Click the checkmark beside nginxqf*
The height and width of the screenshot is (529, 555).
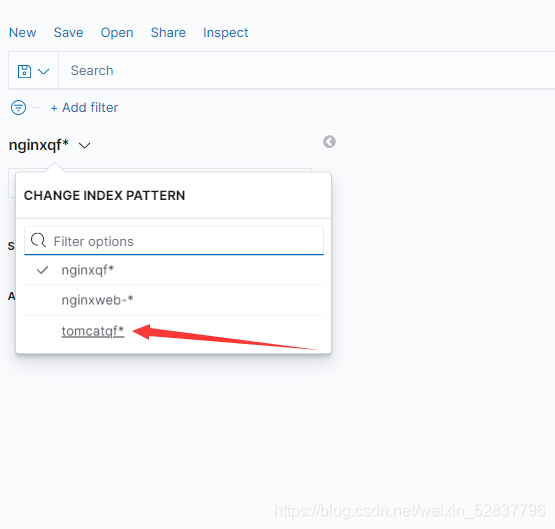pos(42,270)
